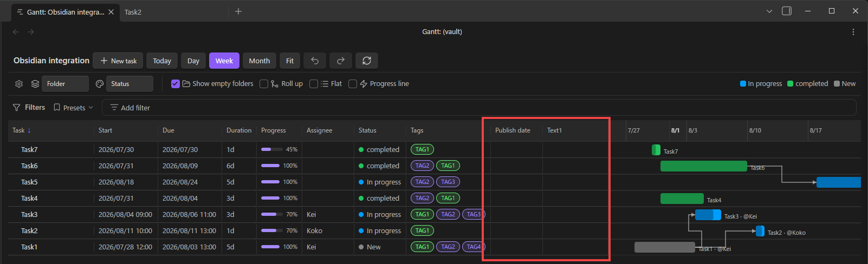Click the sort arrow beside Task header
Viewport: 868px width, 264px height.
(x=29, y=130)
